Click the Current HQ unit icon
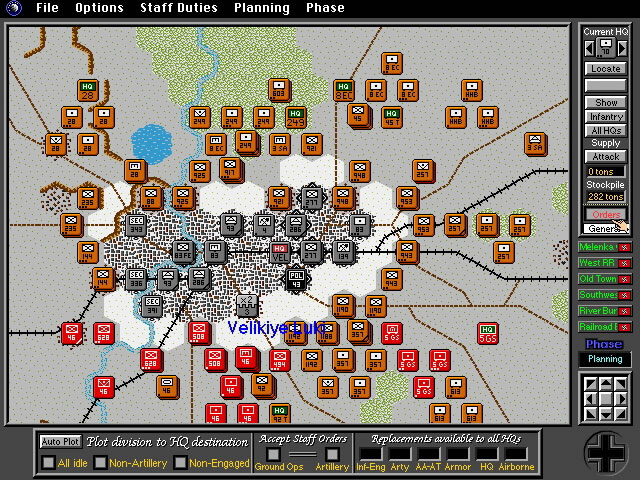This screenshot has height=480, width=640. coord(606,48)
